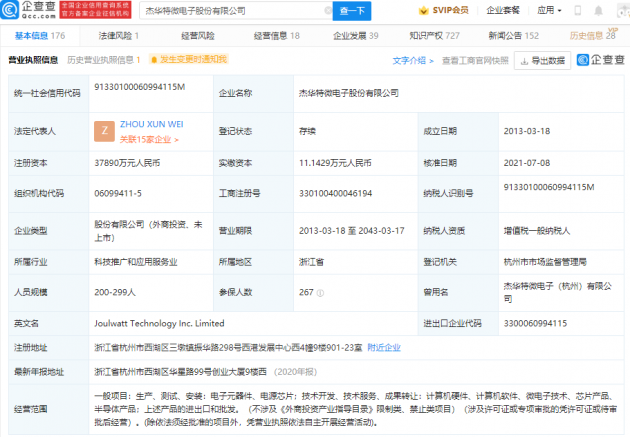Click the mobile phone icon in header

577,10
